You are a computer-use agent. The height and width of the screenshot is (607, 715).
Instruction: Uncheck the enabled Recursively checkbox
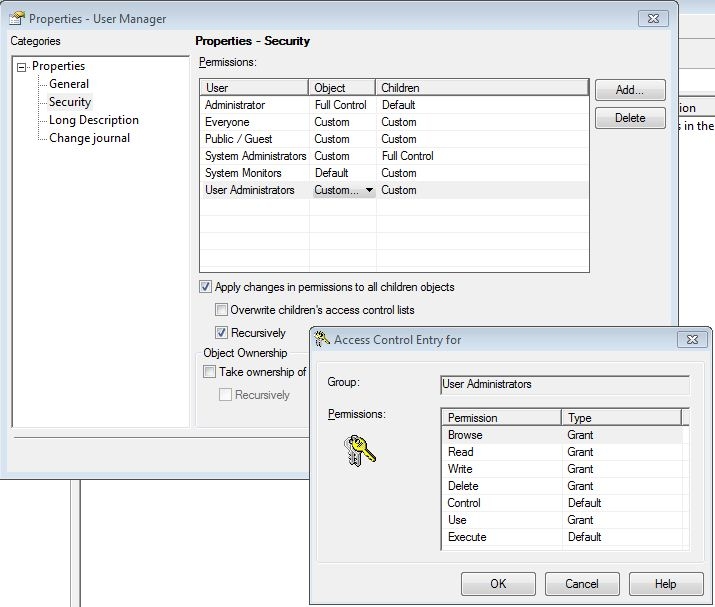click(222, 333)
